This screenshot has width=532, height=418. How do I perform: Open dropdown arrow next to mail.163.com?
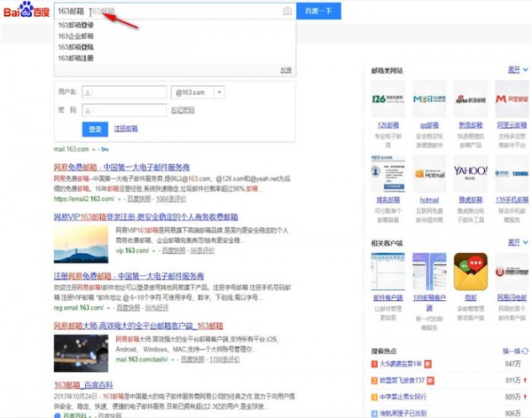point(93,150)
